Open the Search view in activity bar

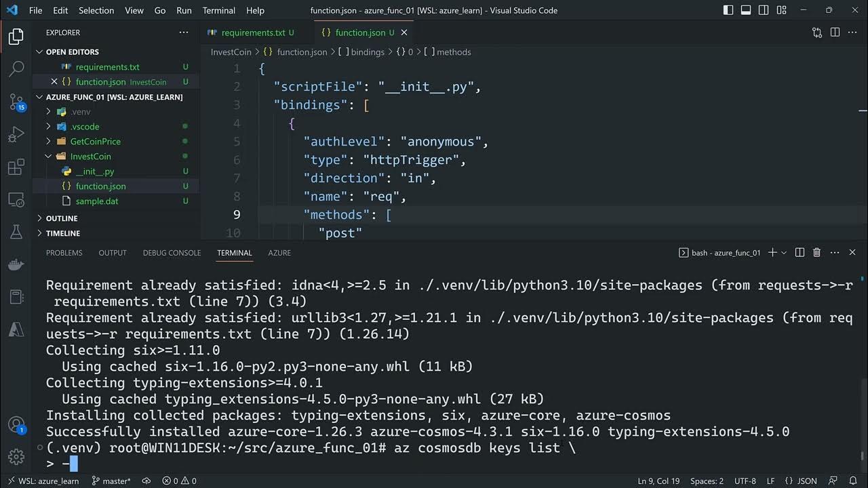16,68
